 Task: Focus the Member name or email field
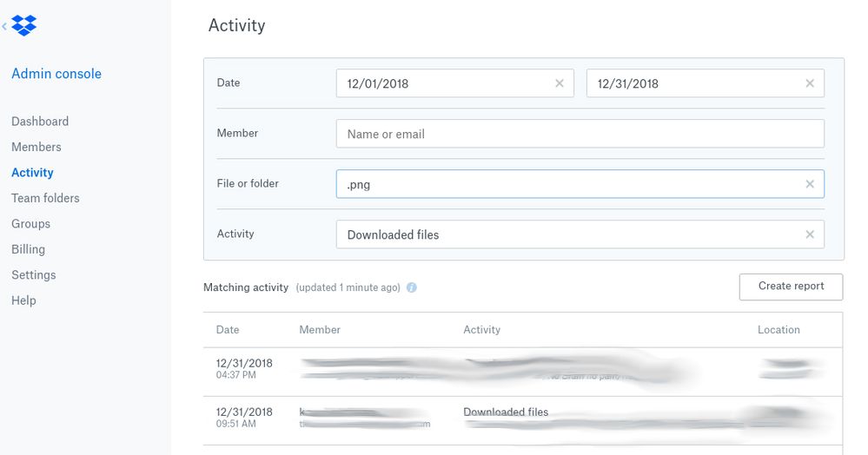(580, 134)
